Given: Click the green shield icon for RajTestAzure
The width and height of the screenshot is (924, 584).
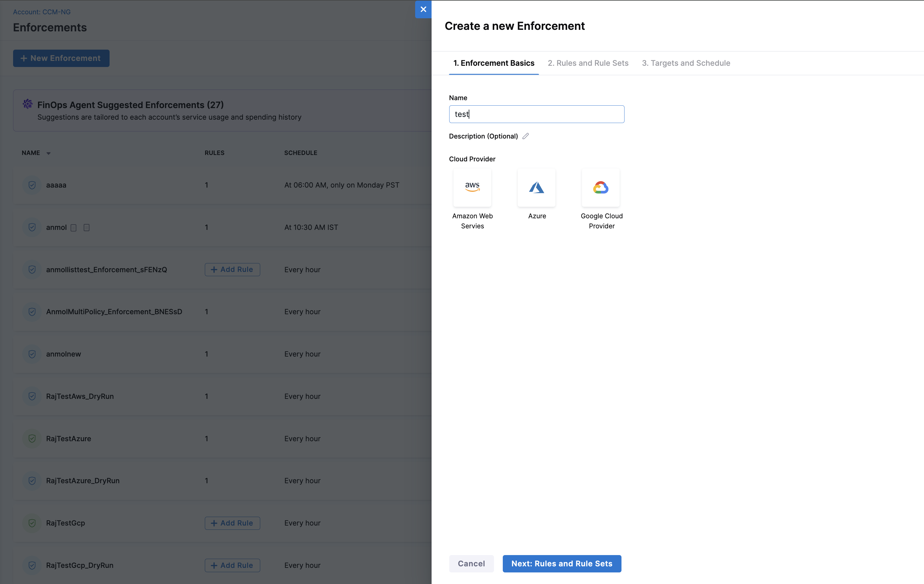Looking at the screenshot, I should [x=32, y=438].
